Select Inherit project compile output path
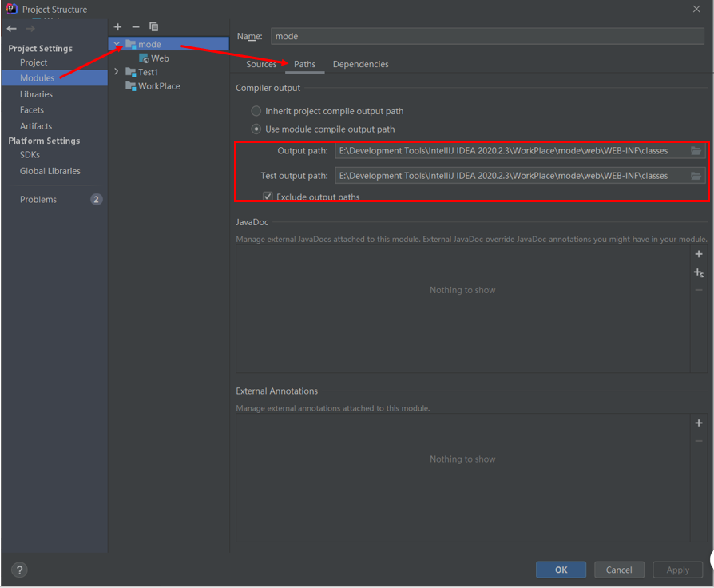The image size is (714, 588). click(256, 111)
